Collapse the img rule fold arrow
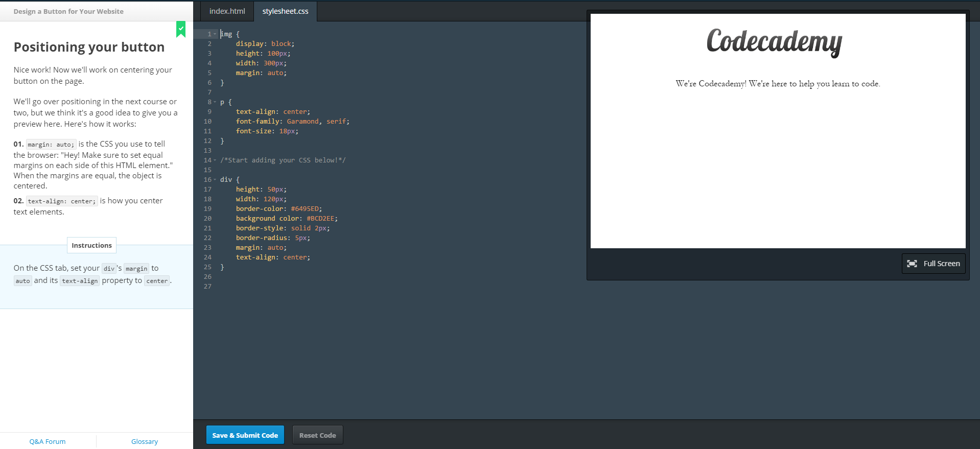 (x=215, y=34)
